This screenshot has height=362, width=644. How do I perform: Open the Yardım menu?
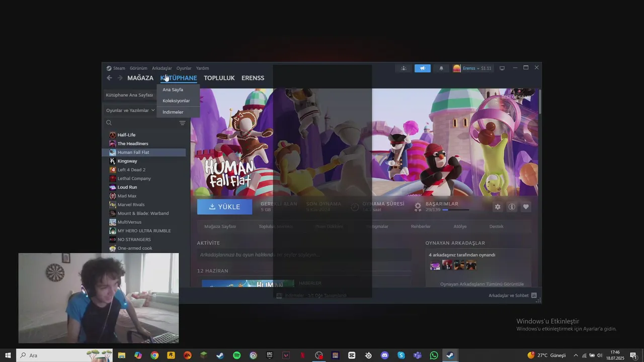point(202,68)
